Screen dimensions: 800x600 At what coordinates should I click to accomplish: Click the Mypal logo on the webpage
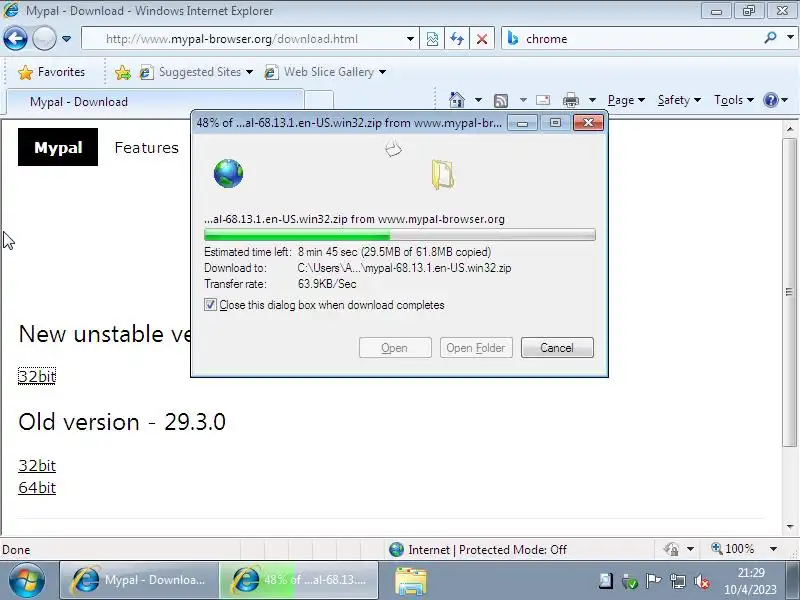pyautogui.click(x=58, y=147)
